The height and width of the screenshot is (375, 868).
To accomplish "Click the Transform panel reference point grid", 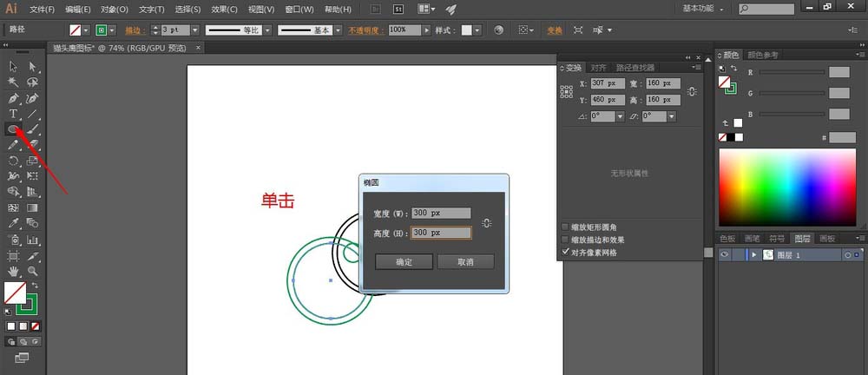I will [x=566, y=92].
